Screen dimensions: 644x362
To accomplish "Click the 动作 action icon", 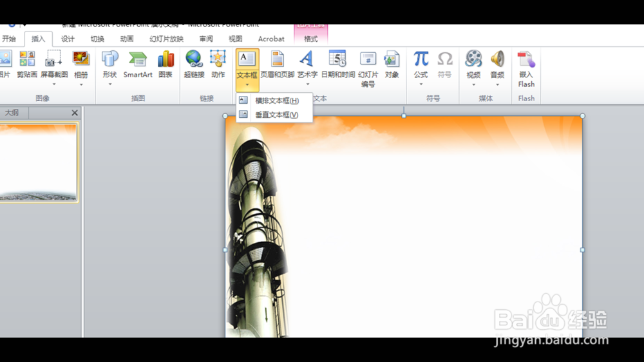I will click(218, 59).
